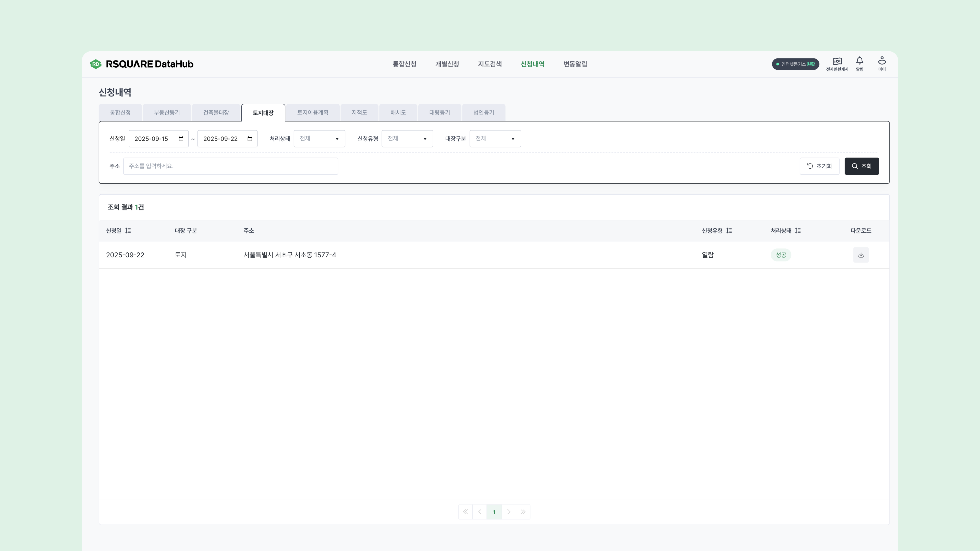Switch to the 건축물대장 tab

[x=216, y=112]
